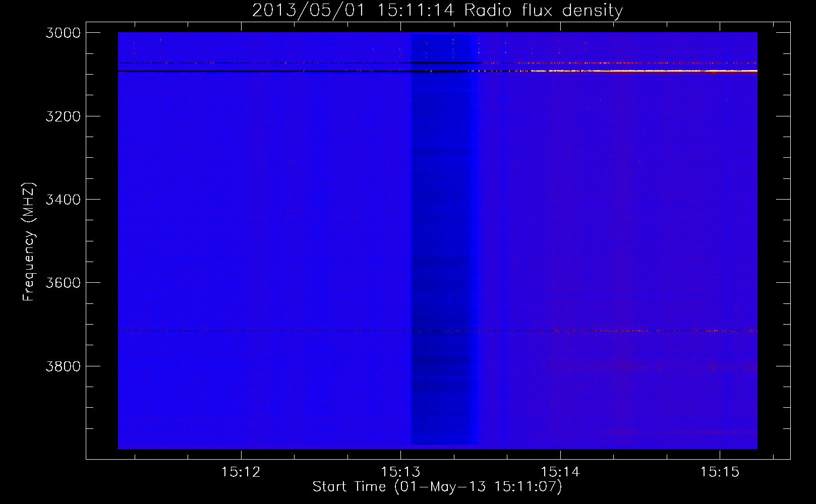Click the 15:14 time tick label

tap(560, 472)
